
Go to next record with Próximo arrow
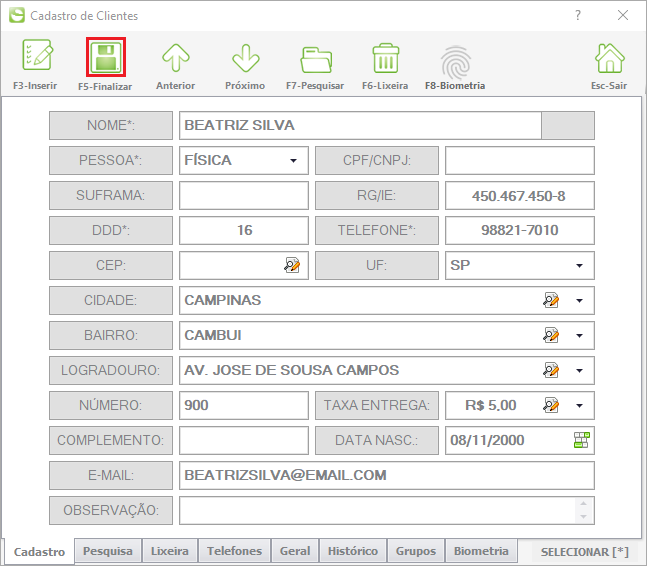point(246,58)
